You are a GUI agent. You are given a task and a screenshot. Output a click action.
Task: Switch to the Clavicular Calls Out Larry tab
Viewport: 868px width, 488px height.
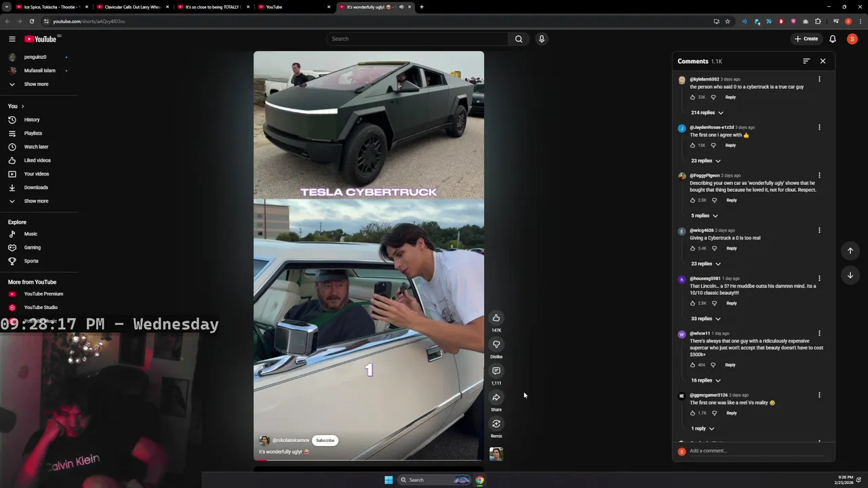132,7
